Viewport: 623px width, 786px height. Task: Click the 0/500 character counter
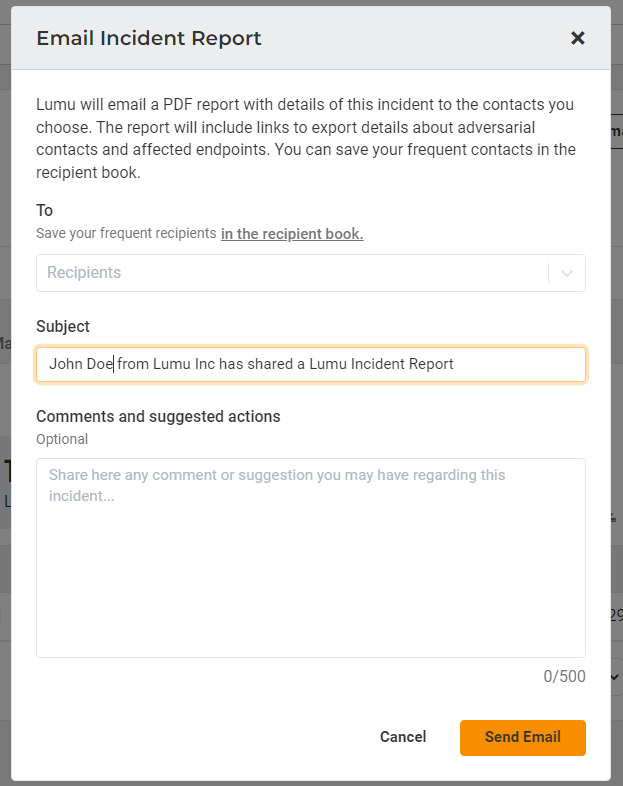tap(564, 677)
